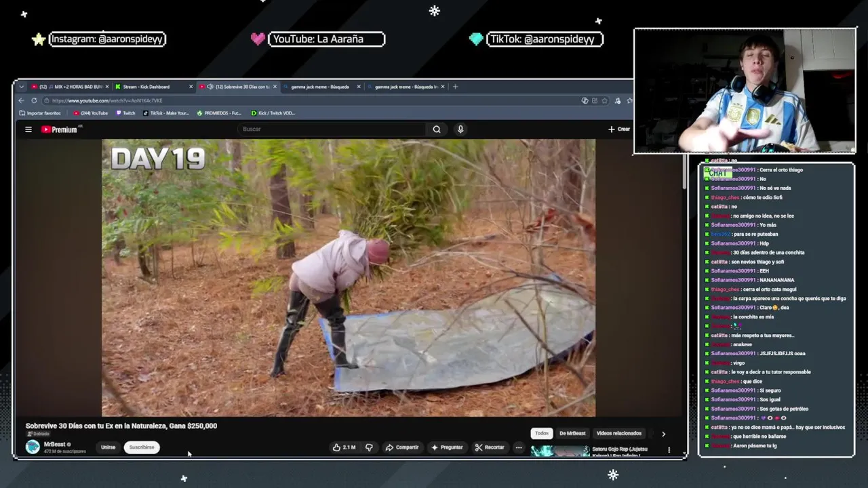Open the TikTok - Make Your bookmark
The image size is (868, 488).
tap(166, 113)
